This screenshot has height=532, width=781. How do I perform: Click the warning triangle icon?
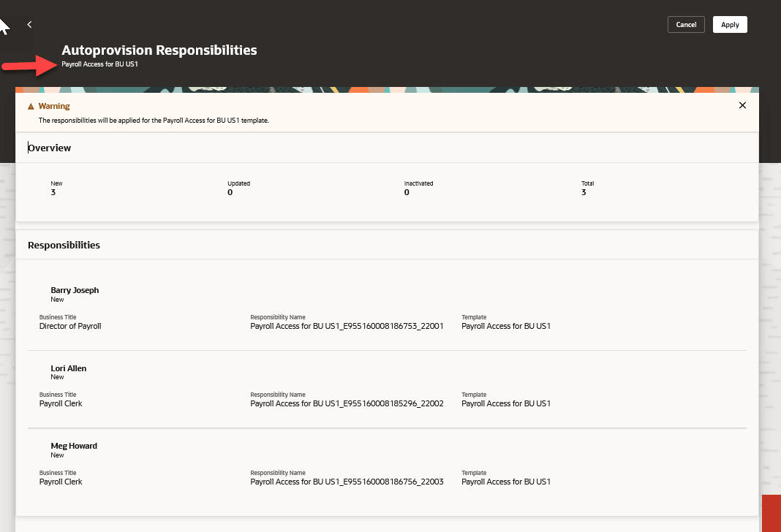[31, 107]
